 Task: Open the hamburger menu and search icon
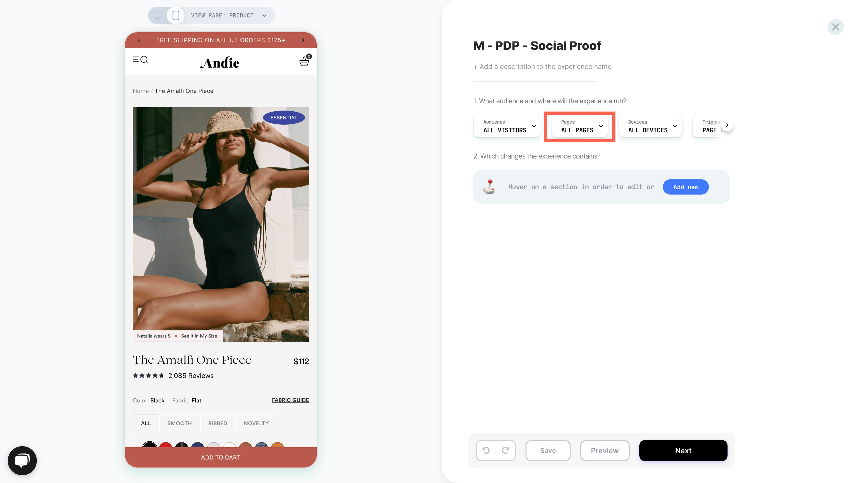tap(140, 60)
